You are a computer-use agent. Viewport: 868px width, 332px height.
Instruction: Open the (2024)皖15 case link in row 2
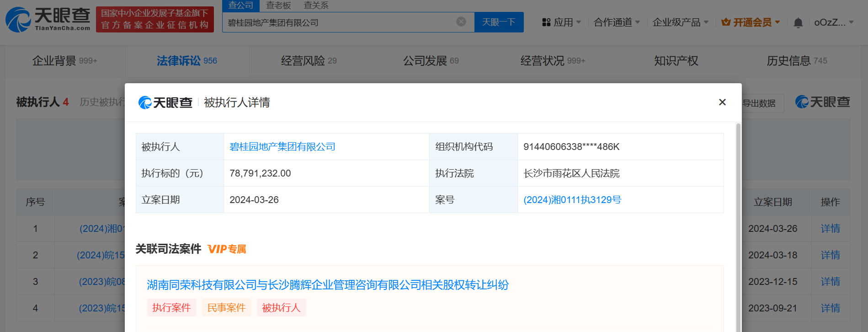(101, 255)
